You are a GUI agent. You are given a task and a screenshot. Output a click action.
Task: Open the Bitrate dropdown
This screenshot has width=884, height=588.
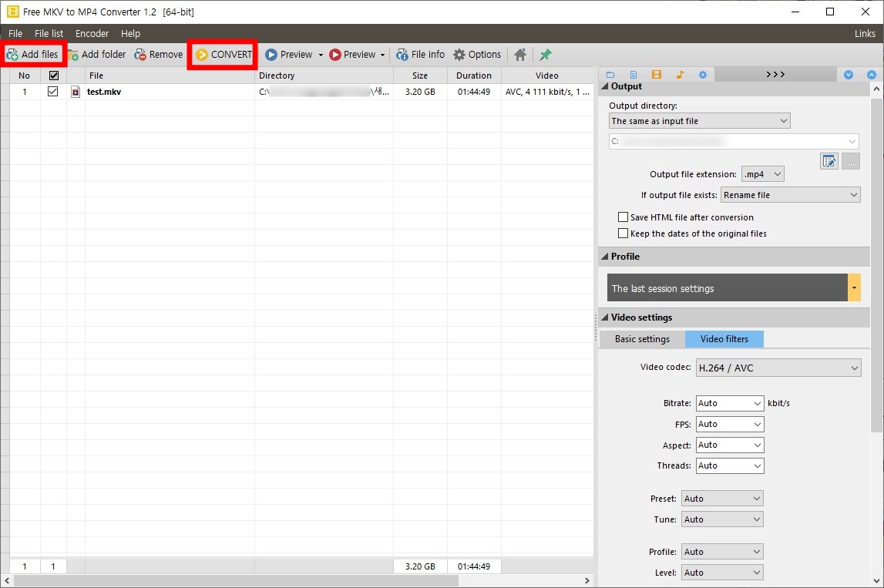point(730,403)
